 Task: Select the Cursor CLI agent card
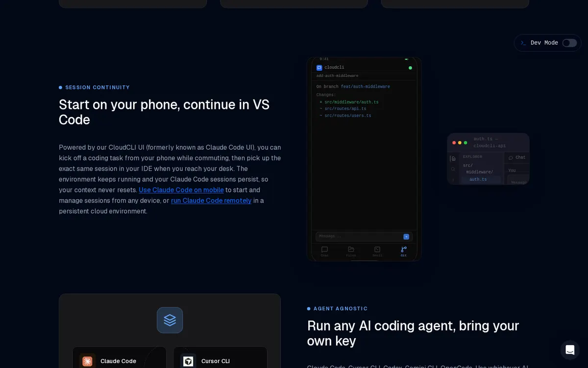220,358
